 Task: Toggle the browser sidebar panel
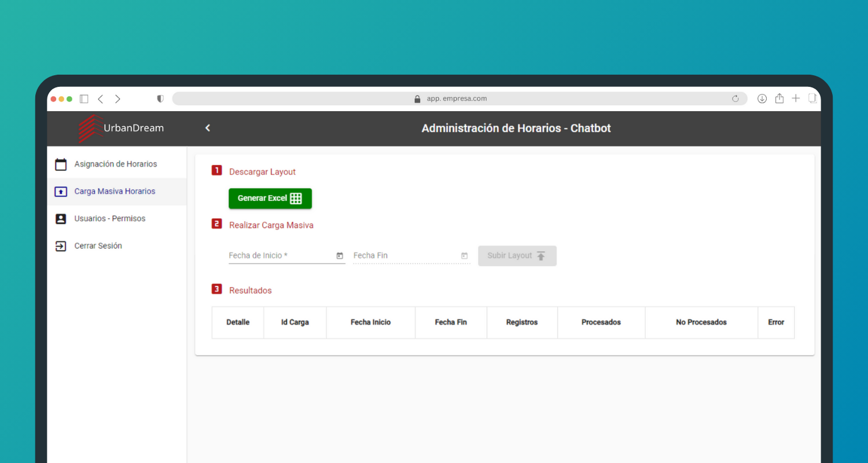pyautogui.click(x=84, y=99)
